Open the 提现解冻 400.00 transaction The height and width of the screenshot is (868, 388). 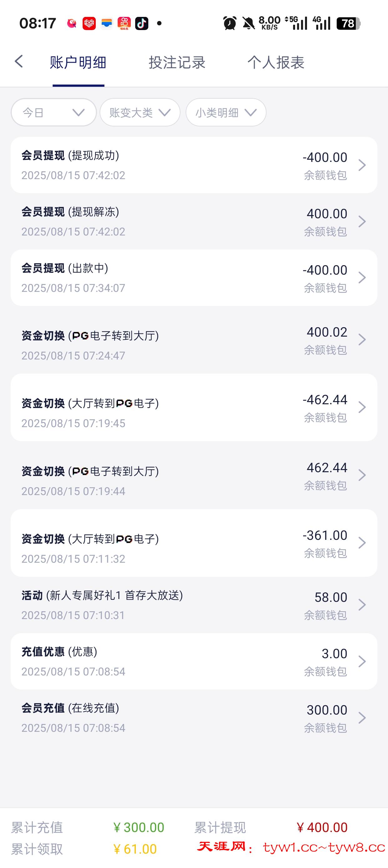coord(194,221)
